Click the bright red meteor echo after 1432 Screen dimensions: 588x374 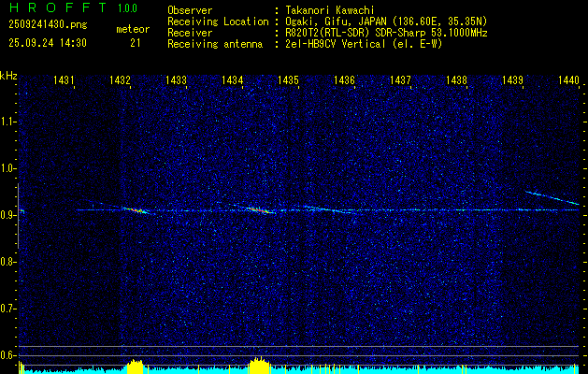[136, 210]
